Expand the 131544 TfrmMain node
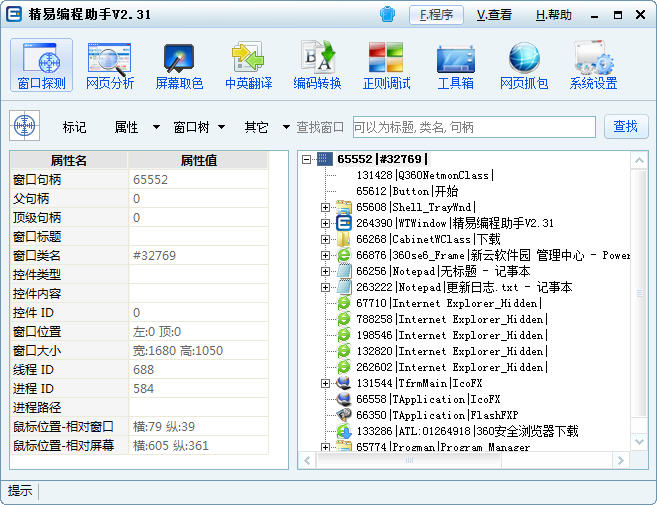The height and width of the screenshot is (505, 657). 325,383
